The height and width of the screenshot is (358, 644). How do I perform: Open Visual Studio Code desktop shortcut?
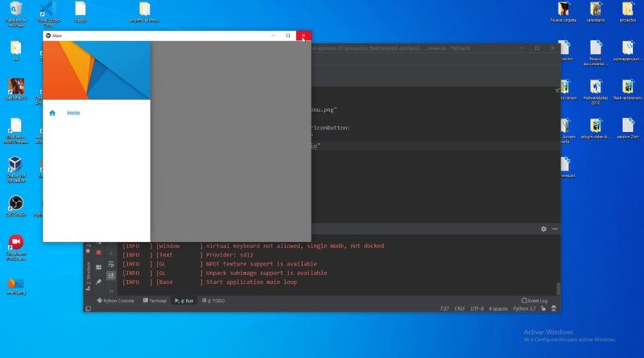click(x=48, y=14)
